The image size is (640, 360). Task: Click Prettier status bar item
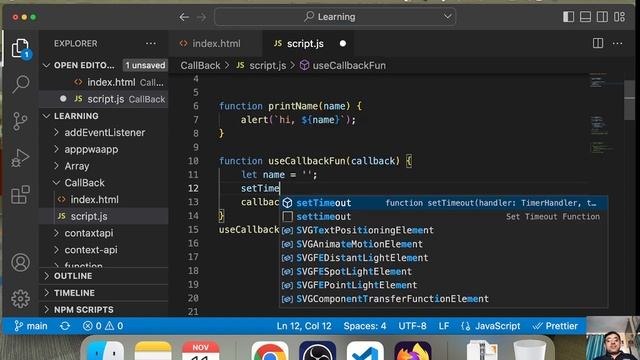click(x=555, y=326)
